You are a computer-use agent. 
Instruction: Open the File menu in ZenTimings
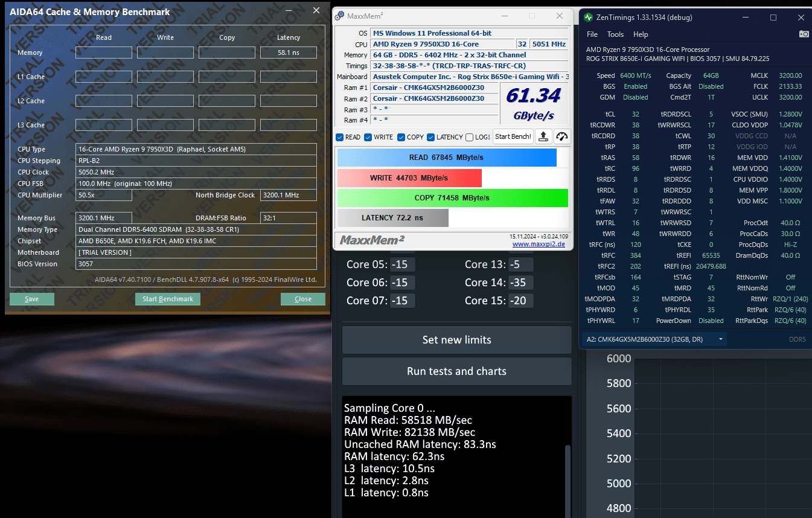pyautogui.click(x=592, y=34)
